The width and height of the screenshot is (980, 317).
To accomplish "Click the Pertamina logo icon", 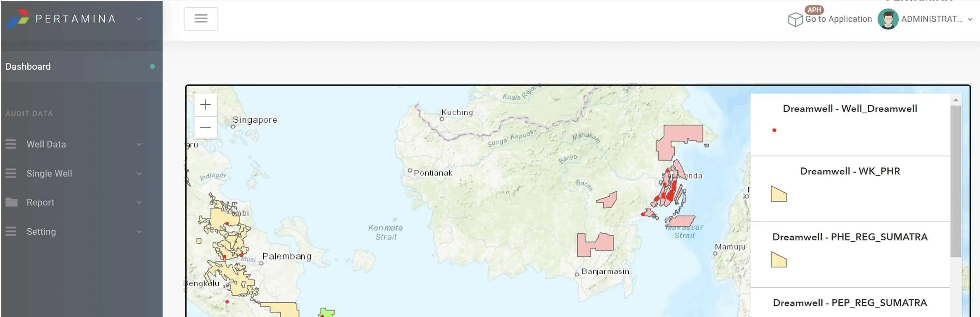I will (18, 18).
